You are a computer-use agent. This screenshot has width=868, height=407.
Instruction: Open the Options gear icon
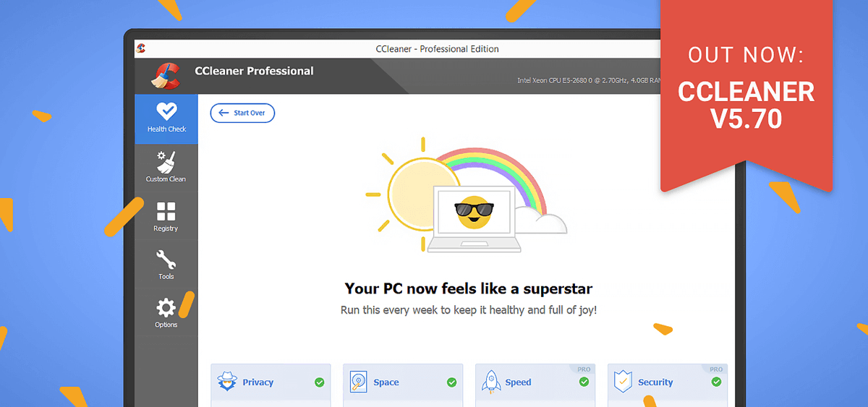point(166,308)
